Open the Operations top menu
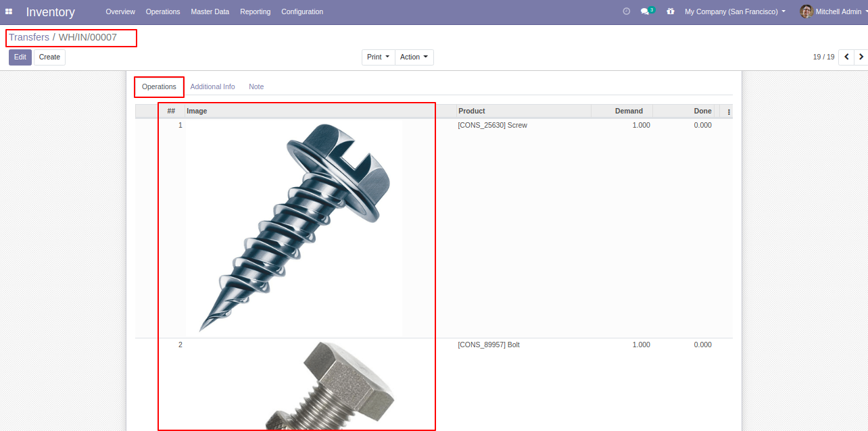 click(163, 11)
